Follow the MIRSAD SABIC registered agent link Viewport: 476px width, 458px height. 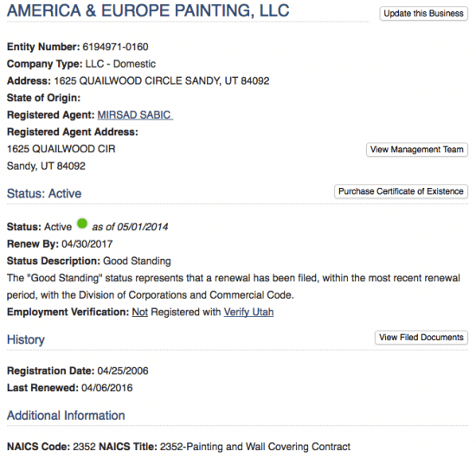(135, 115)
